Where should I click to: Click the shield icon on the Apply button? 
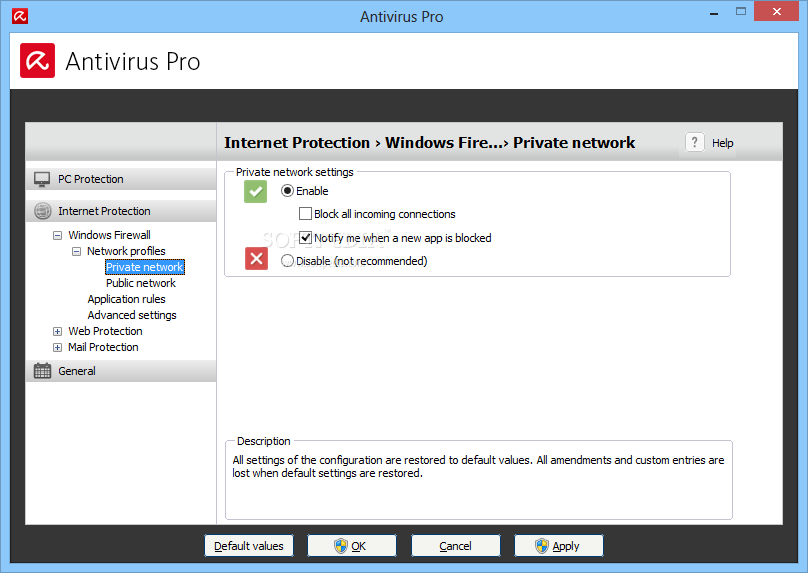[x=542, y=546]
